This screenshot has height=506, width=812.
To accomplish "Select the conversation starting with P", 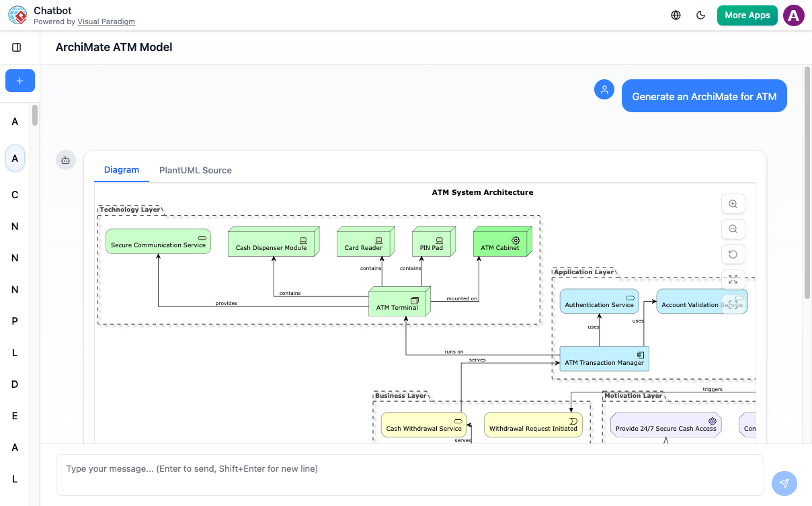I will coord(15,321).
